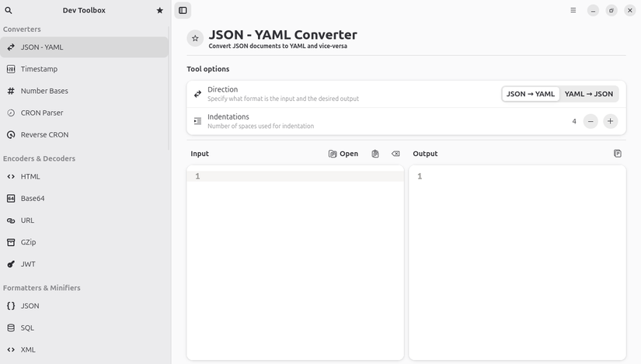
Task: Click the Encoders & Decoders header
Action: pyautogui.click(x=39, y=158)
